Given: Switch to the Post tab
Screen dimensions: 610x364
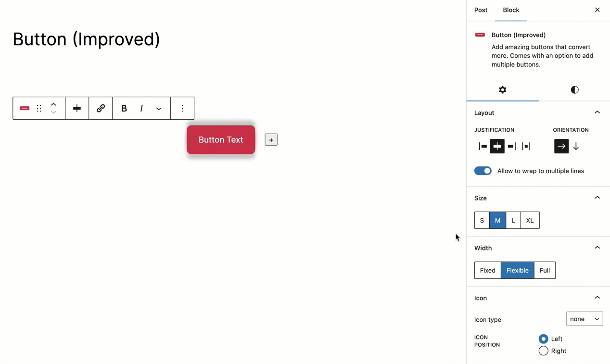Looking at the screenshot, I should (481, 10).
